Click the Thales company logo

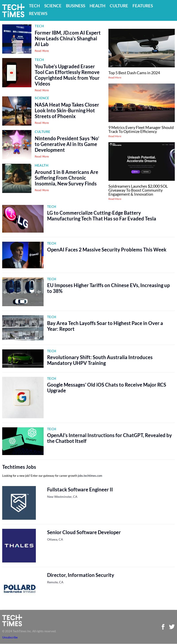(19, 545)
